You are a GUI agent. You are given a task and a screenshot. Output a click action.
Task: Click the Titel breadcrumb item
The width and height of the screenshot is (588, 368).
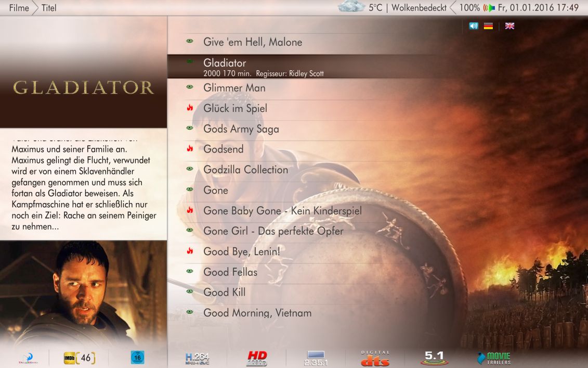tap(49, 8)
